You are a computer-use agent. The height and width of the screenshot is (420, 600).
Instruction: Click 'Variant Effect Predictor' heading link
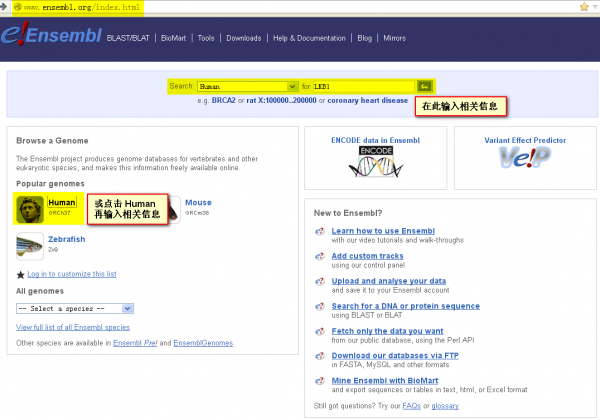pyautogui.click(x=525, y=140)
